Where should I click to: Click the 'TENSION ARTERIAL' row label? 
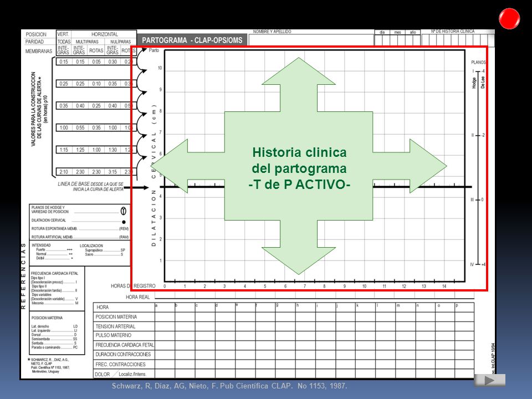[x=115, y=326]
